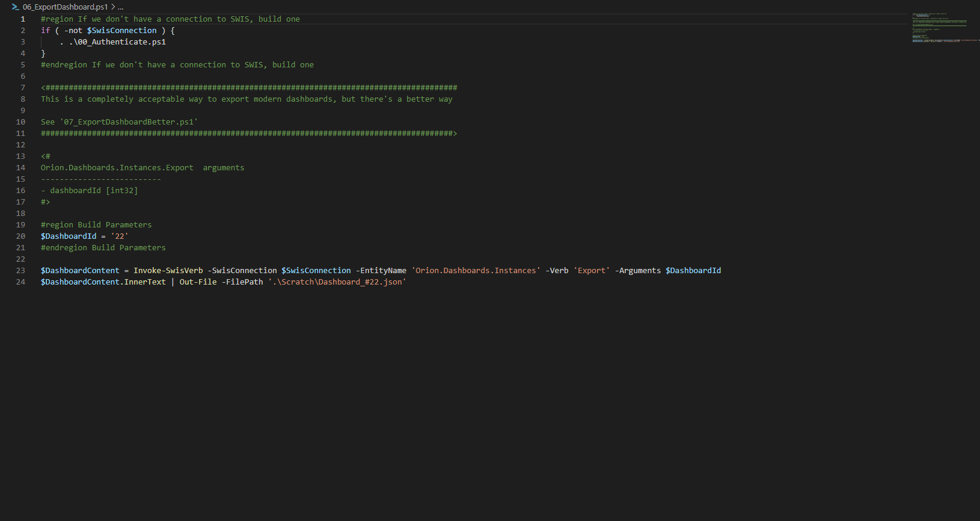Click the -EntityName parameter
The height and width of the screenshot is (521, 980).
[381, 271]
